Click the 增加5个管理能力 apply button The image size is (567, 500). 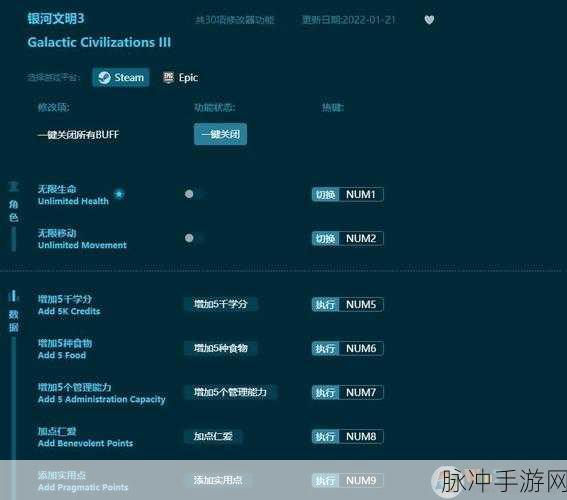(x=230, y=392)
